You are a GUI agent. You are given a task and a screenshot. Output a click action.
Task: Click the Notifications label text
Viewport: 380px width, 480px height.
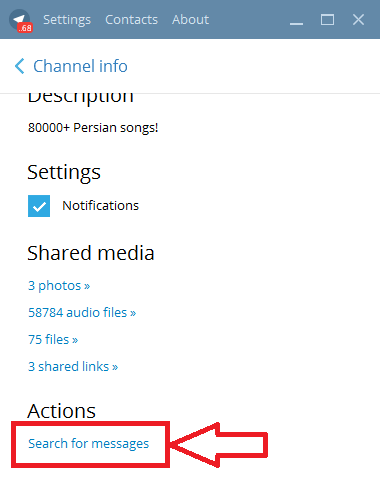point(100,206)
